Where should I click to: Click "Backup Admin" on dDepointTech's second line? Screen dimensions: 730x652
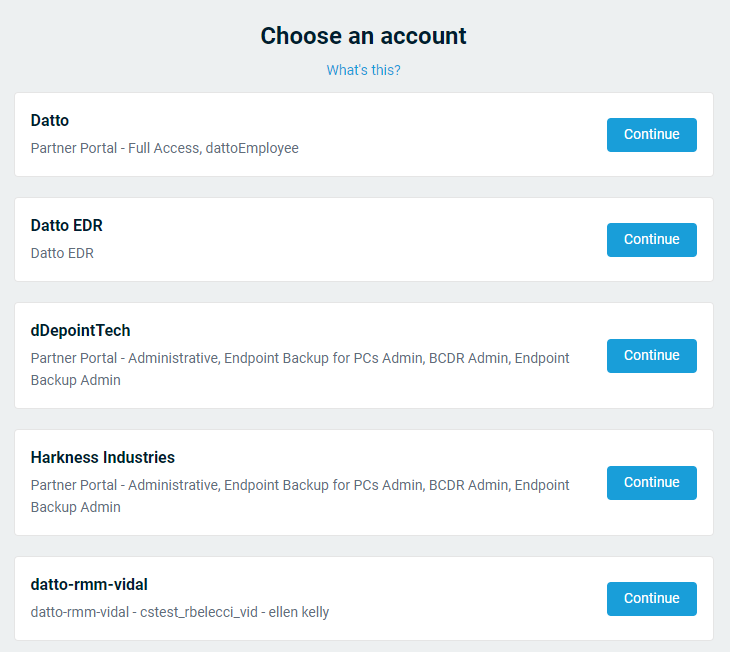(x=75, y=380)
